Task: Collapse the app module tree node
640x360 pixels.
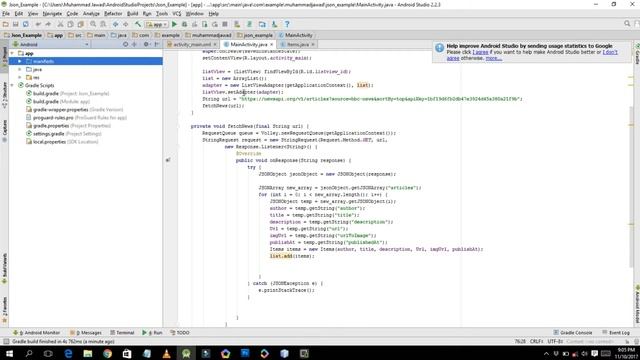Action: [12, 53]
